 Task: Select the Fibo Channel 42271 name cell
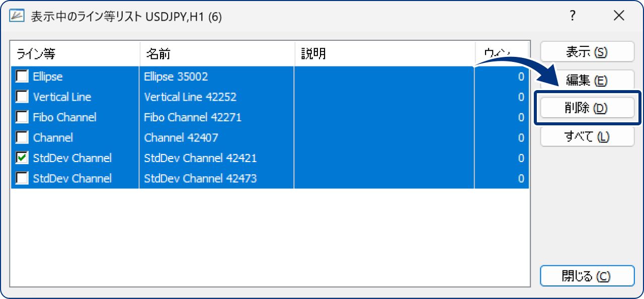193,117
